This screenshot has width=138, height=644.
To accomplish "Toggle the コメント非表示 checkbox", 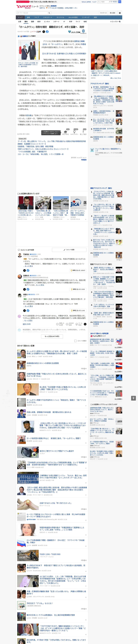I will 75,341.
